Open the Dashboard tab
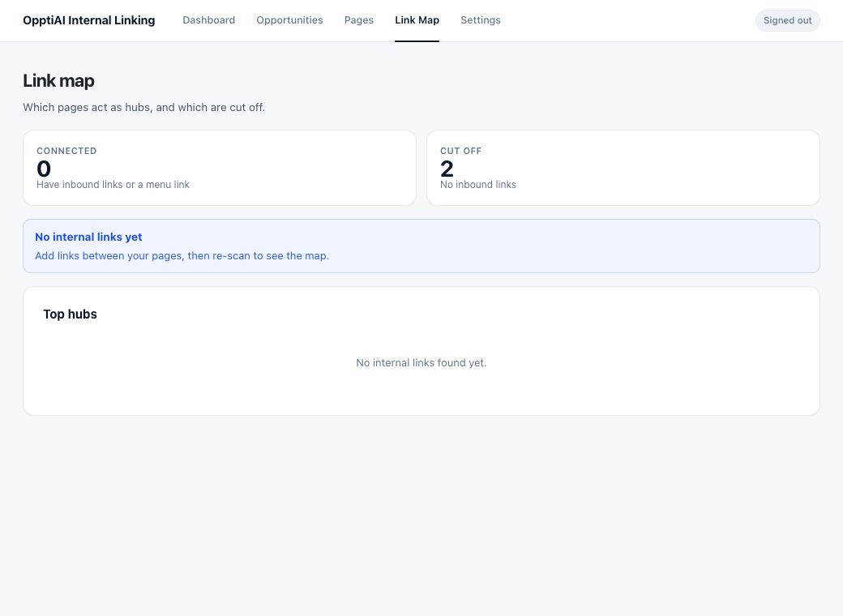Image resolution: width=843 pixels, height=616 pixels. point(208,20)
